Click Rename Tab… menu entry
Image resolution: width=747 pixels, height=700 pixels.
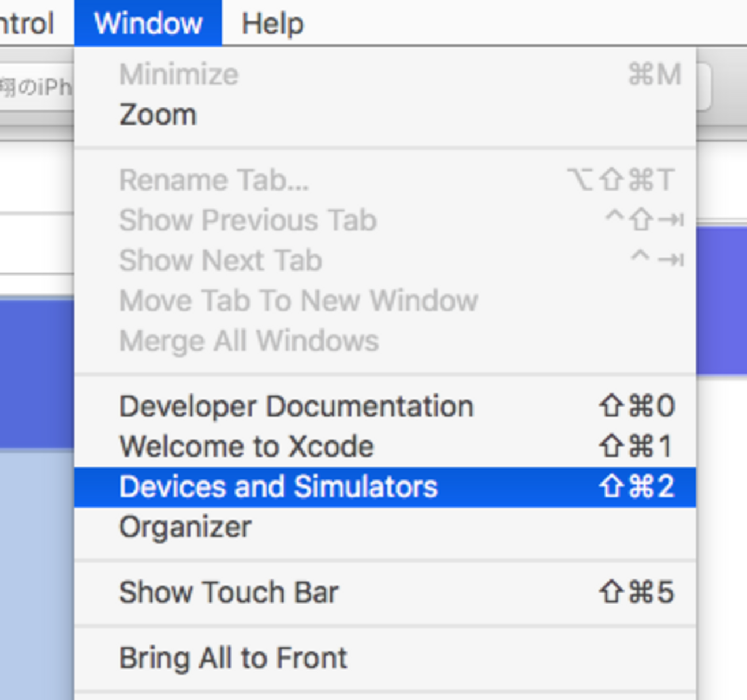pyautogui.click(x=214, y=180)
